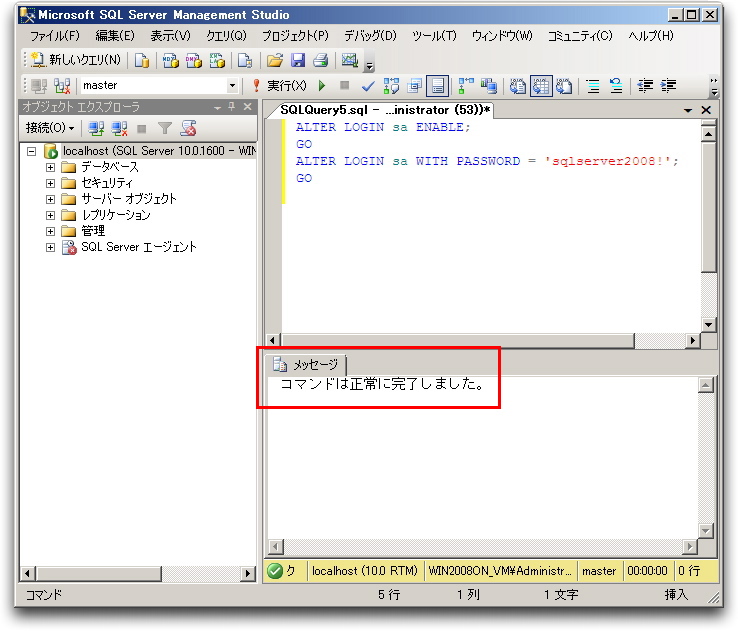Image resolution: width=738 pixels, height=631 pixels.
Task: Execute the query with 実行(X)
Action: (280, 86)
